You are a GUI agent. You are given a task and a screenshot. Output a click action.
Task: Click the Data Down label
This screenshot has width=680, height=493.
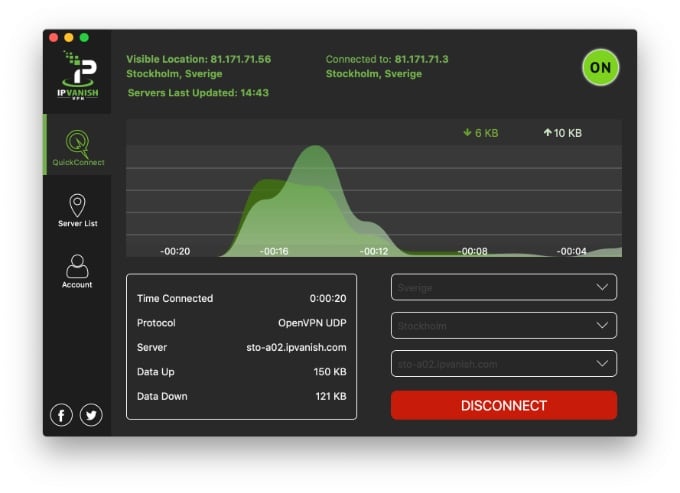pos(162,396)
